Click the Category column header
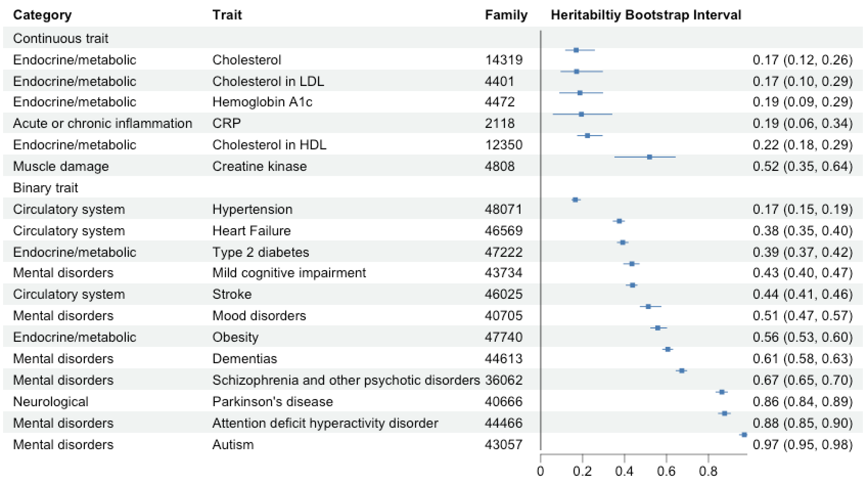The width and height of the screenshot is (868, 485). (42, 15)
